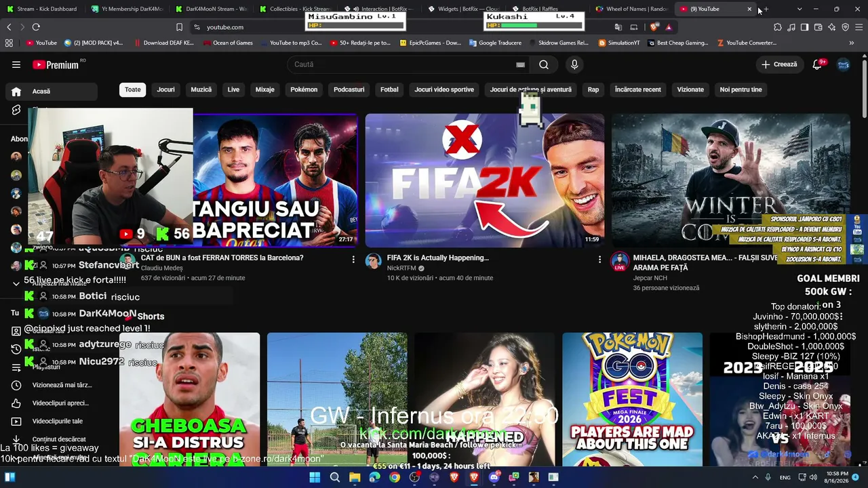Open Discord from the taskbar
Screen dimensions: 868x488
(x=494, y=477)
